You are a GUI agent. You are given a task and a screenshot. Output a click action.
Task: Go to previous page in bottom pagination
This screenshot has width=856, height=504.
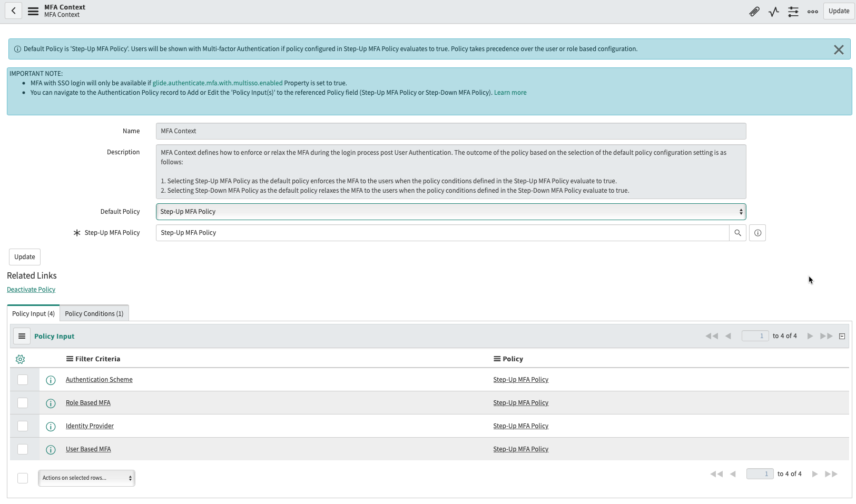point(733,474)
